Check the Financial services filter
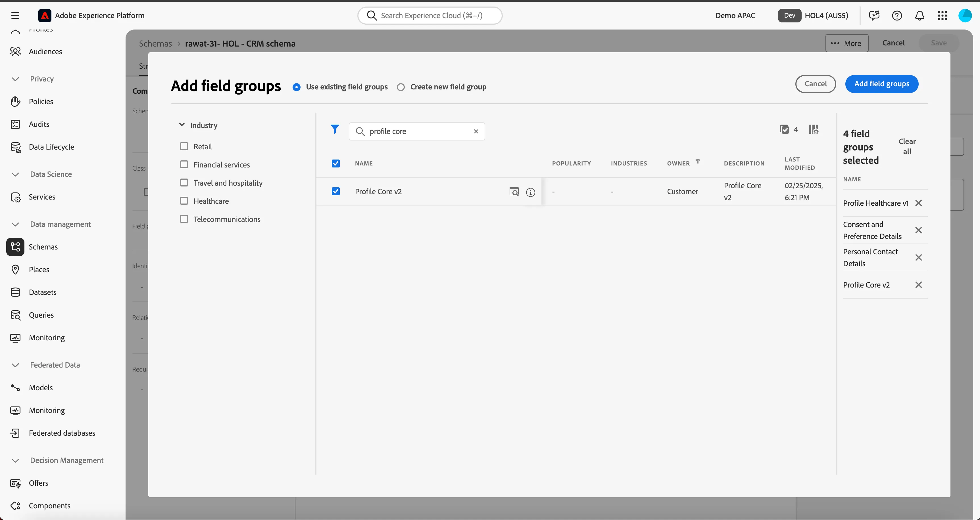Screen dimensions: 980x520 click(x=184, y=165)
